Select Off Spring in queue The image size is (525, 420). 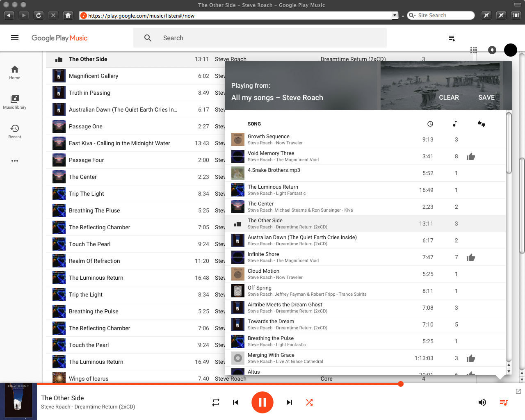(x=365, y=291)
